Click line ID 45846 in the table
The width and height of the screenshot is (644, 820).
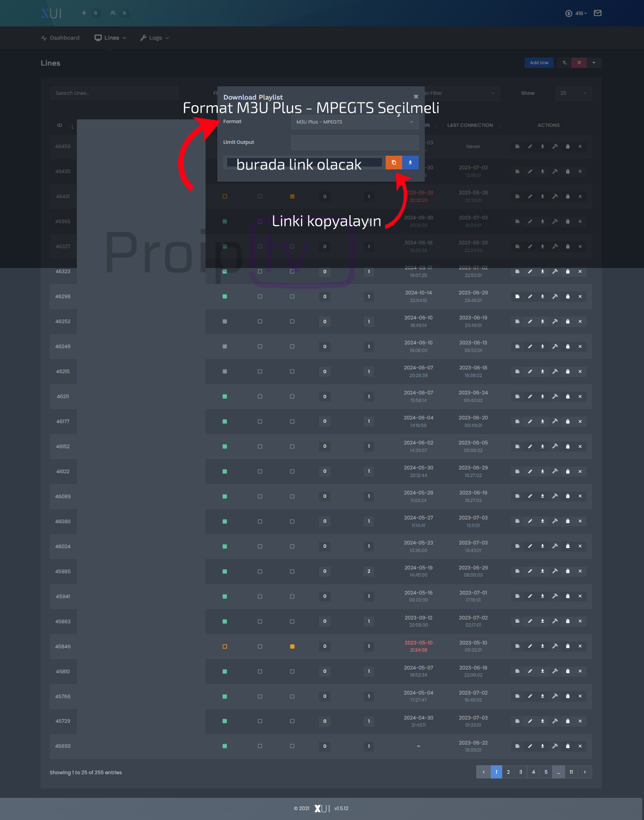coord(63,647)
